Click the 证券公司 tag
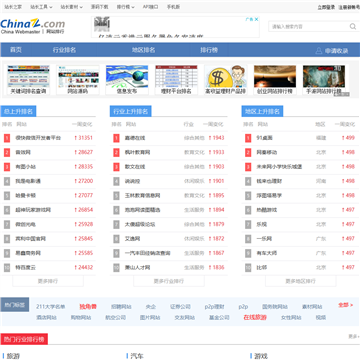The width and height of the screenshot is (360, 360). point(180,307)
